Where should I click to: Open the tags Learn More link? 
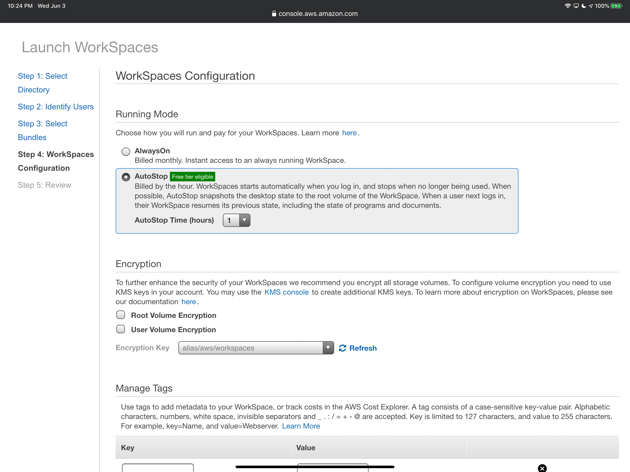pos(301,426)
